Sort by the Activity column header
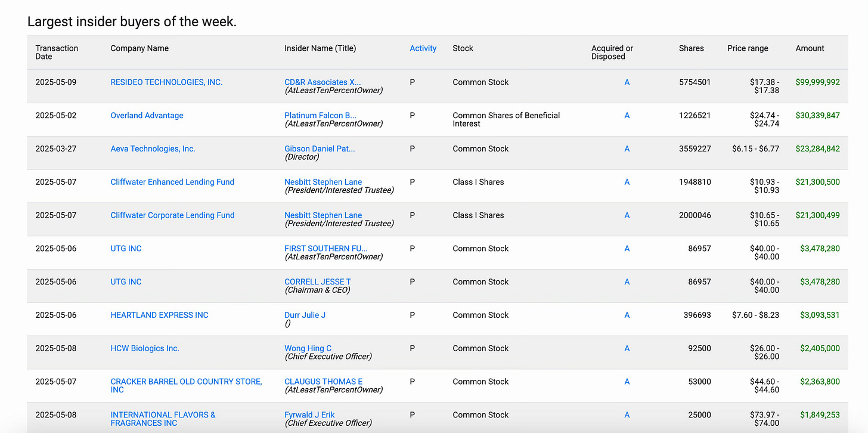 pyautogui.click(x=423, y=48)
